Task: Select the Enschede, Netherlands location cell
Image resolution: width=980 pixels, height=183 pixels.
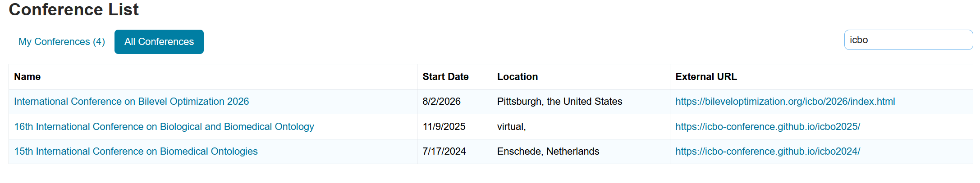Action: pos(548,152)
